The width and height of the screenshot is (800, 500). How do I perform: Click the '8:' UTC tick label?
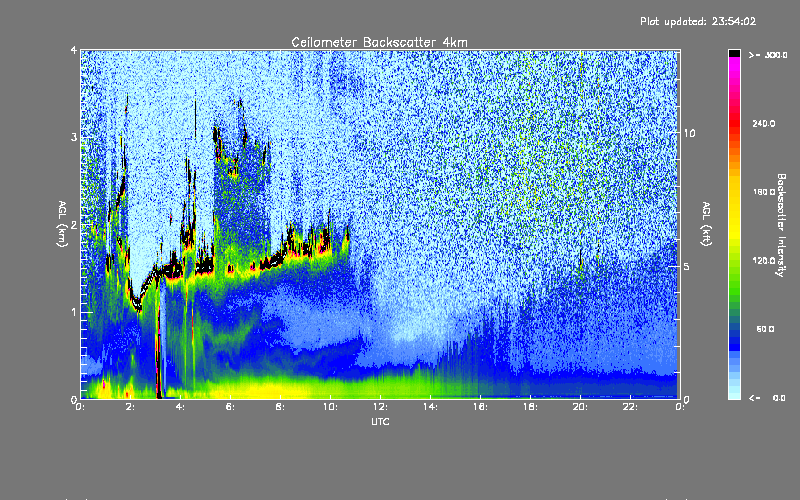tap(280, 407)
